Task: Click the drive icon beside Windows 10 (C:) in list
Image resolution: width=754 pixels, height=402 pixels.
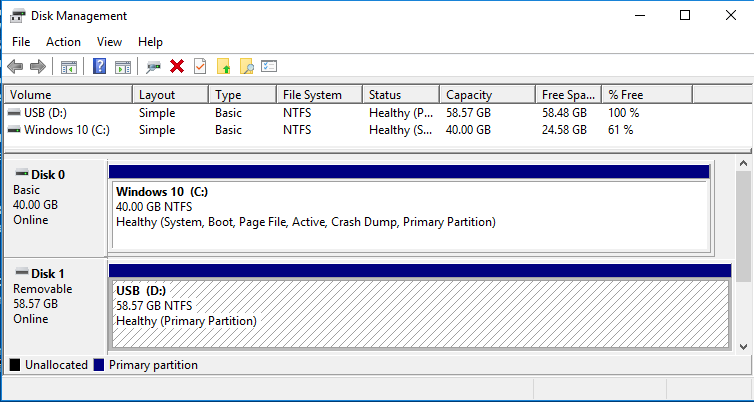Action: coord(15,130)
